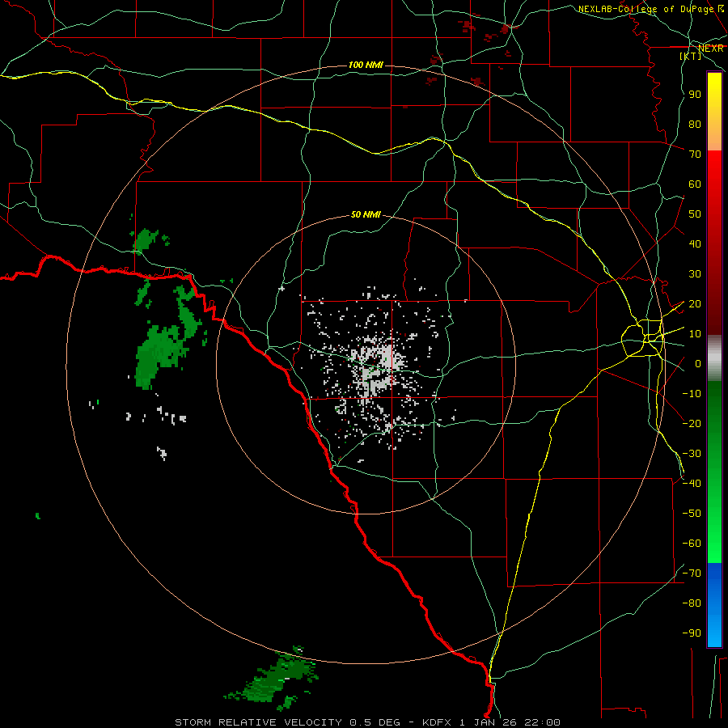Click the NEXR label at the right edge
728x728 pixels.
(711, 49)
